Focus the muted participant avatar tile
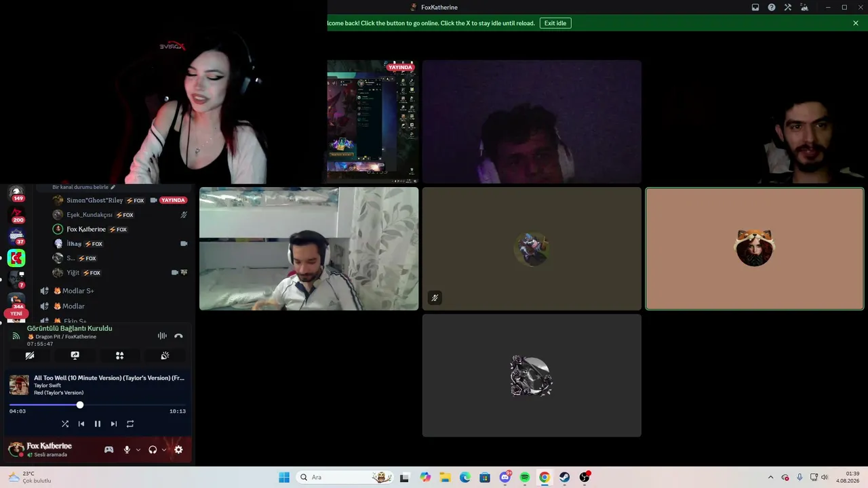The image size is (868, 488). 532,249
